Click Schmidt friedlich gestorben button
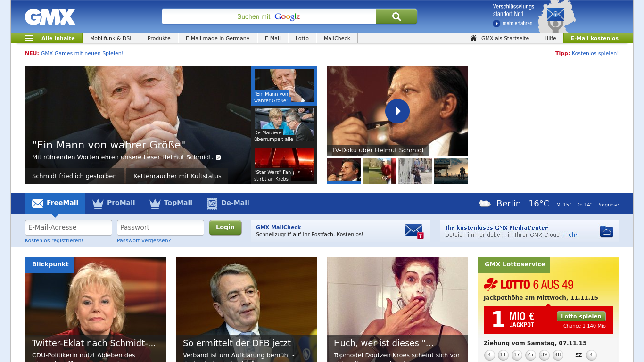644x362 pixels. pos(74,176)
